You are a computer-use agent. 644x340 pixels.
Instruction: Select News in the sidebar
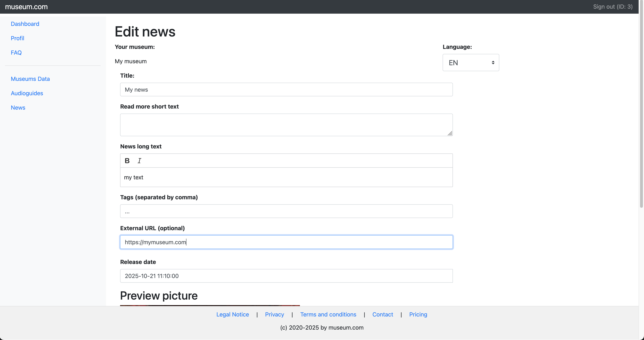18,107
